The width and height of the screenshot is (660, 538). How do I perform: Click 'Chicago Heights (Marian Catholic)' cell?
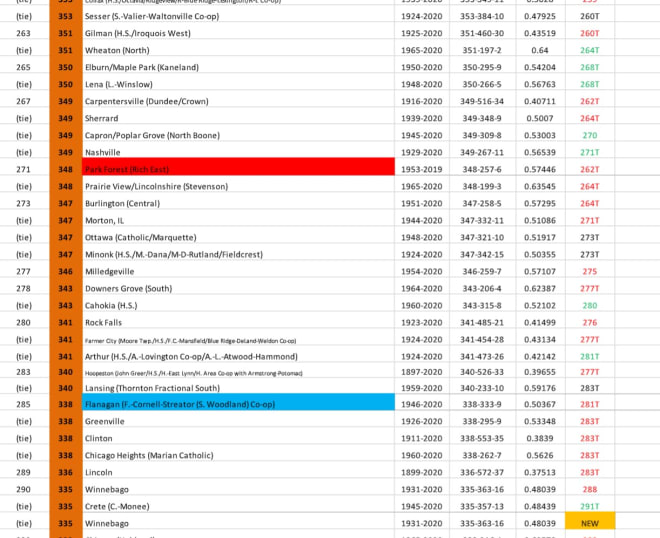238,456
